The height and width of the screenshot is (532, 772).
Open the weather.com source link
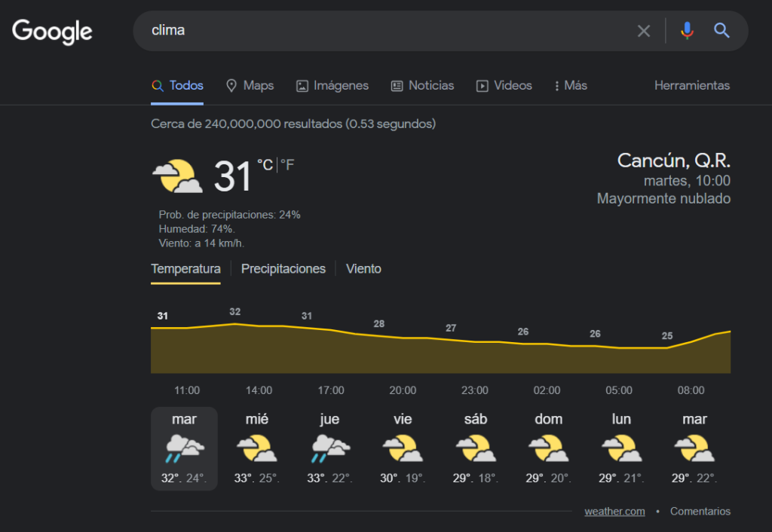pos(614,512)
